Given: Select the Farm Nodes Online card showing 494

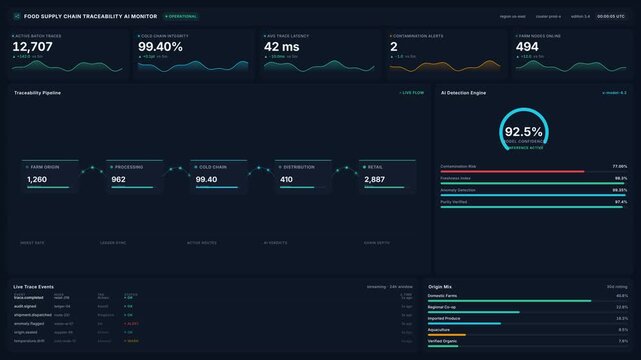Looking at the screenshot, I should click(571, 54).
